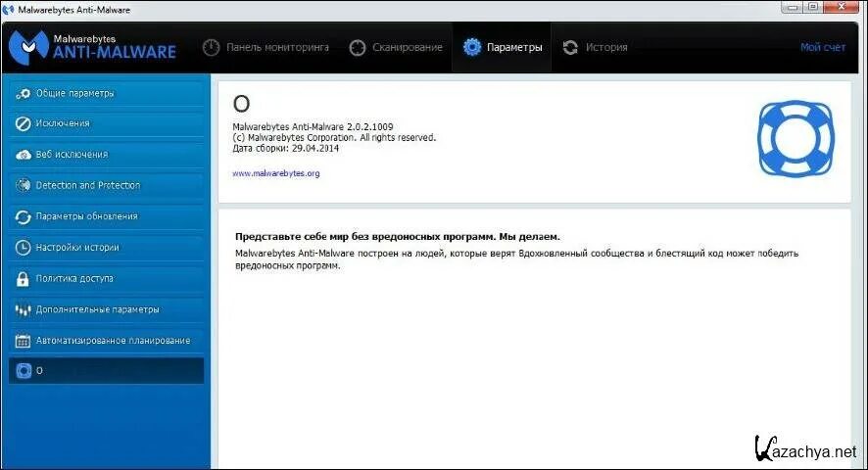868x470 pixels.
Task: Click the refresh arrows icon beside История
Action: pyautogui.click(x=570, y=48)
